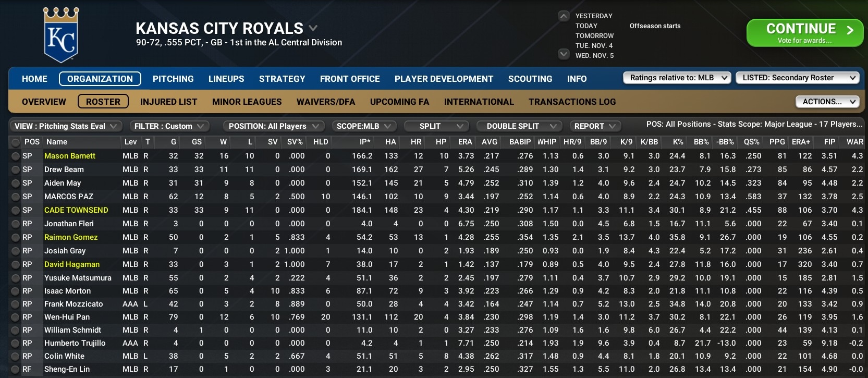Sort the table by the WAR column
The height and width of the screenshot is (378, 868).
point(855,142)
